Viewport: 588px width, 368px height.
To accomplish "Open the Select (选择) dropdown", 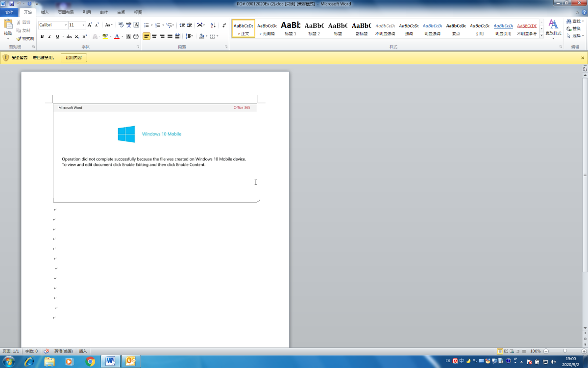I will tap(575, 36).
